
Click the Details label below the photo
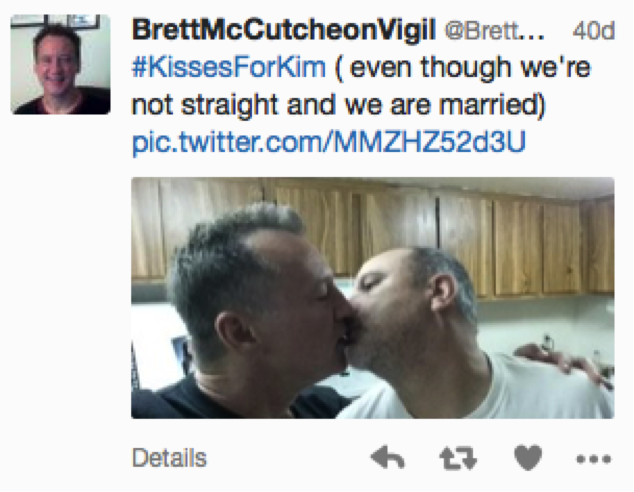pos(169,458)
